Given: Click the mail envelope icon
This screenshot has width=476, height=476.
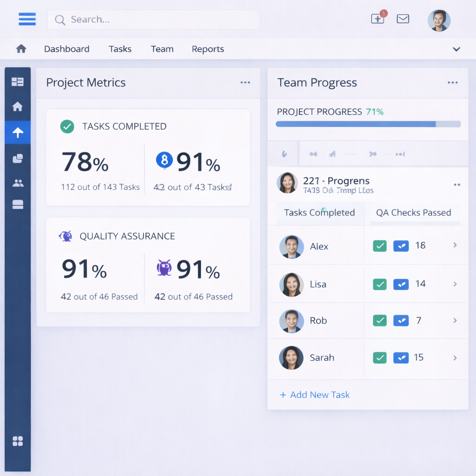Looking at the screenshot, I should click(x=403, y=19).
